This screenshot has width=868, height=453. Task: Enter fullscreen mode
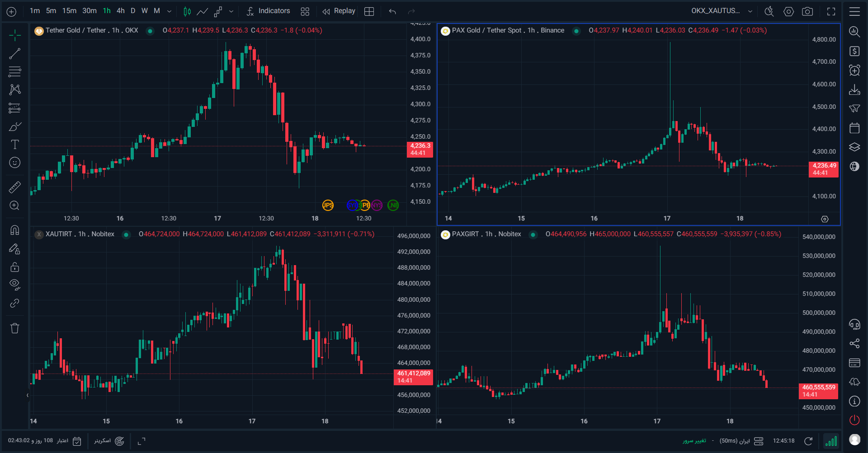click(831, 11)
